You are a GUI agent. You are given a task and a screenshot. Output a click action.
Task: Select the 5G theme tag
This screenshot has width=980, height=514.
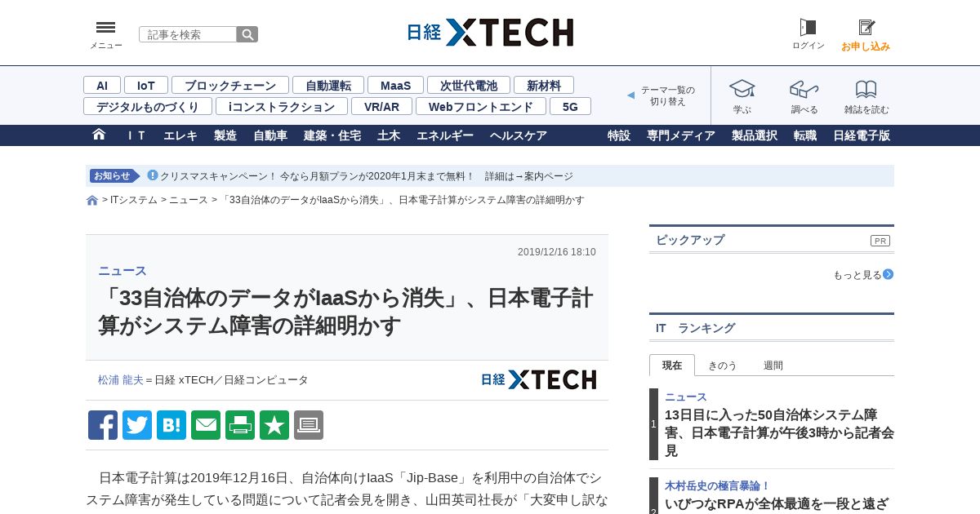coord(570,106)
